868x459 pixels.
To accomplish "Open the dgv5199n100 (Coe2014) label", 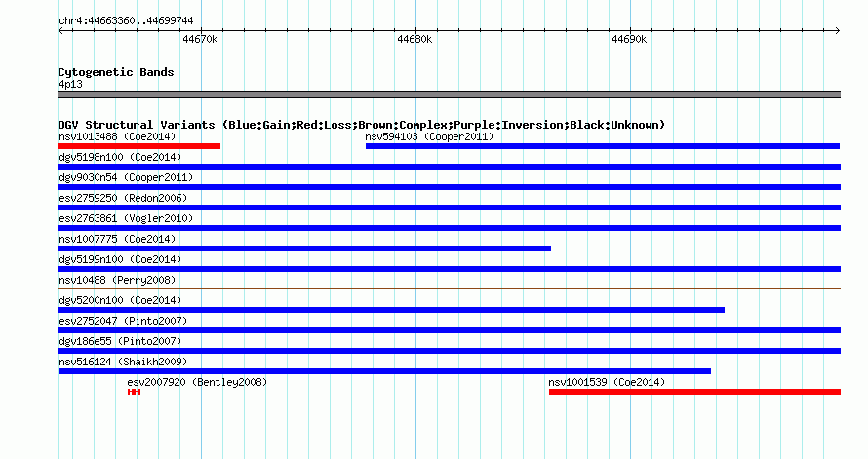I will 120,259.
